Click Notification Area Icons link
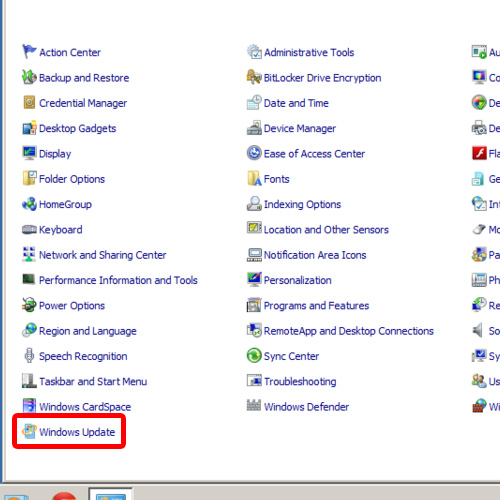Viewport: 500px width, 500px height. click(x=315, y=255)
